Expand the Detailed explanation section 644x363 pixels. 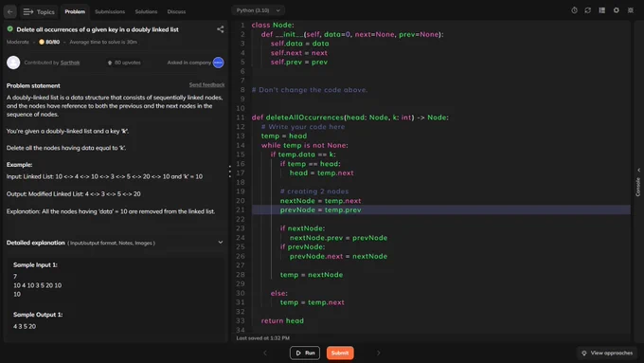coord(221,243)
